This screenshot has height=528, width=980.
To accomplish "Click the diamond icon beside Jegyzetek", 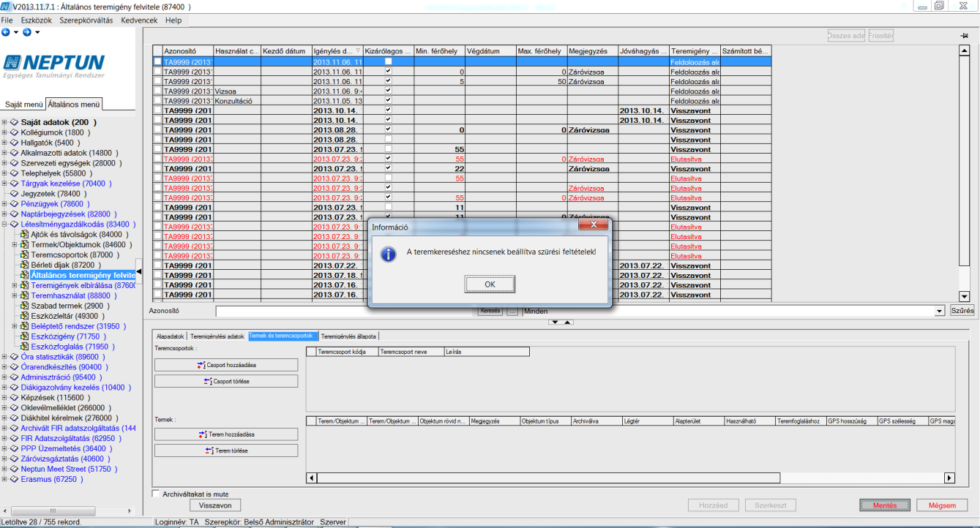I will [x=15, y=194].
